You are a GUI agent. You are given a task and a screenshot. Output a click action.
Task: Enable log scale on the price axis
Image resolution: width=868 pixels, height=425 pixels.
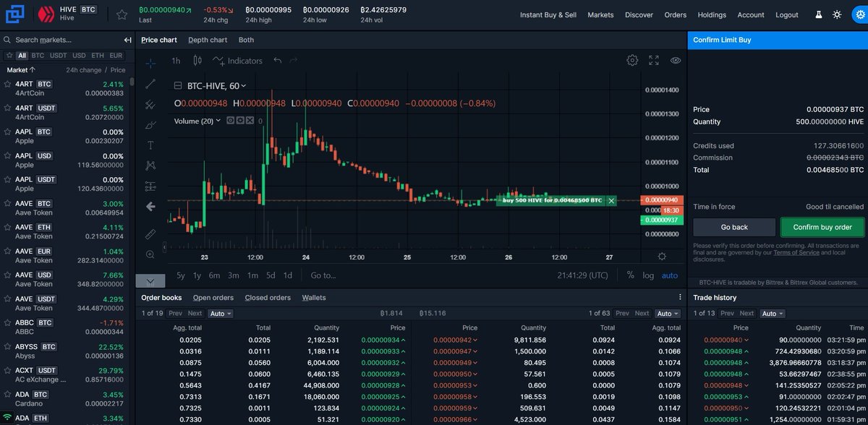[648, 275]
